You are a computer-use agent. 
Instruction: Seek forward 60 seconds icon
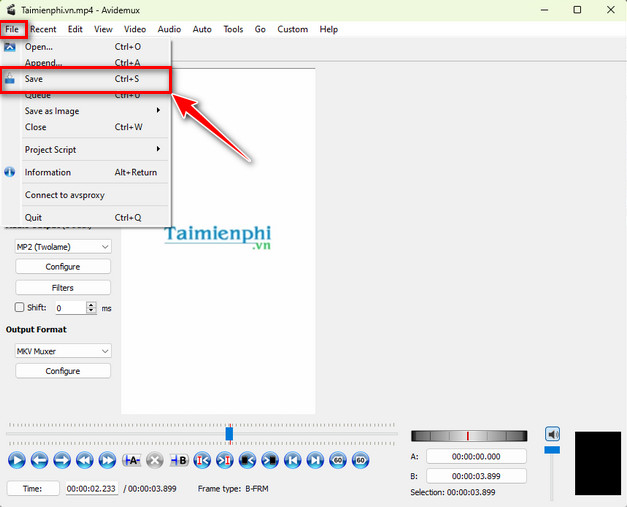(x=361, y=460)
